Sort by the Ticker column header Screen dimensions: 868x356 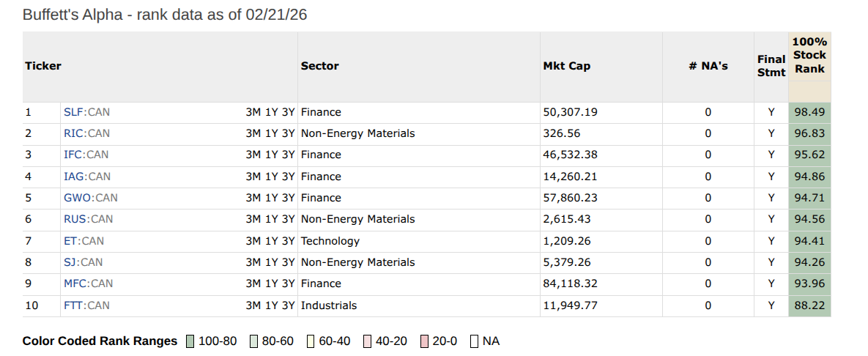pyautogui.click(x=43, y=66)
